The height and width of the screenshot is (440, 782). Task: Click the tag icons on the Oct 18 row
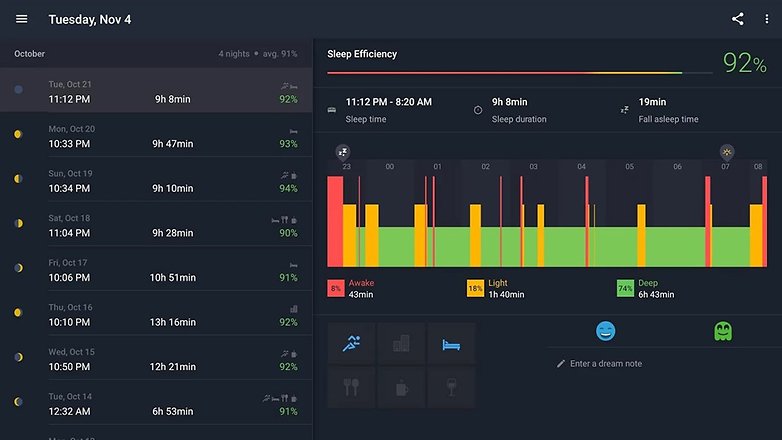click(x=284, y=220)
